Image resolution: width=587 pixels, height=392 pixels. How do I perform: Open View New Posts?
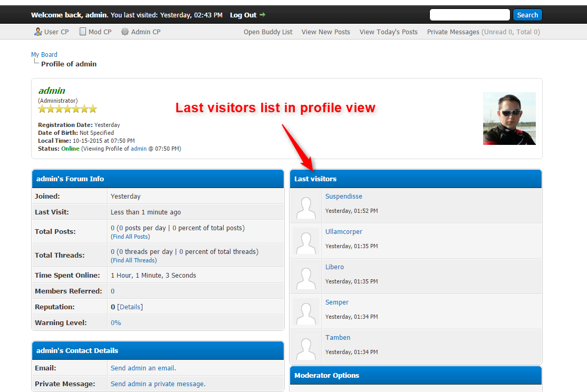tap(325, 32)
